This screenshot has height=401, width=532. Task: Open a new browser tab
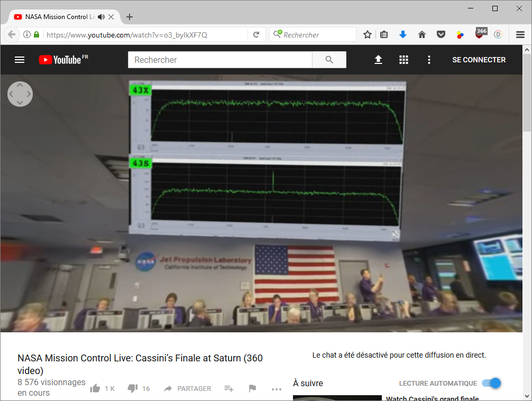(x=130, y=17)
